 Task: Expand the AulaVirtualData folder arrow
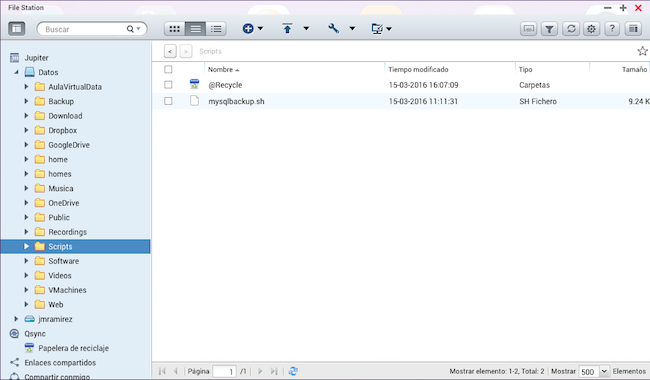26,87
